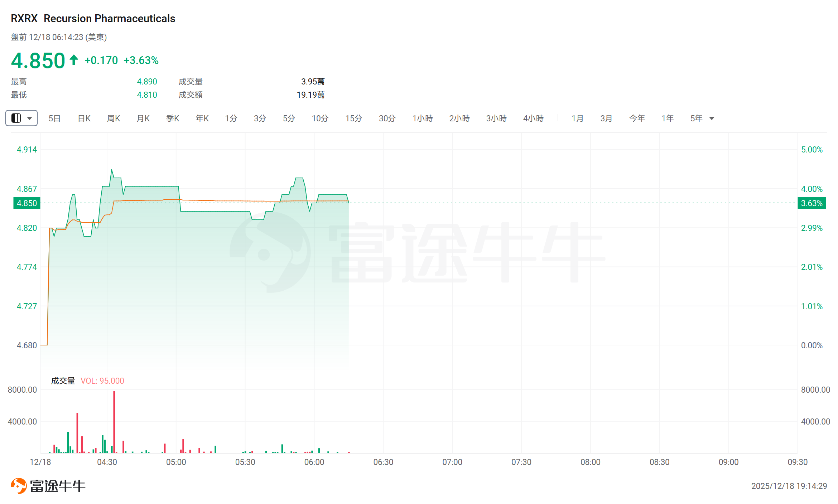This screenshot has width=838, height=504.
Task: Click the 3.63% percent axis tag
Action: 811,203
